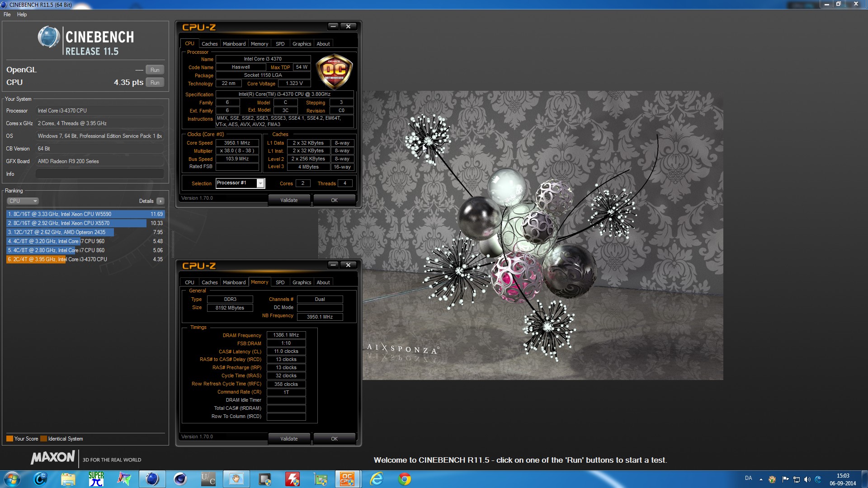
Task: Open SPD tab in lower CPU-Z window
Action: [280, 282]
